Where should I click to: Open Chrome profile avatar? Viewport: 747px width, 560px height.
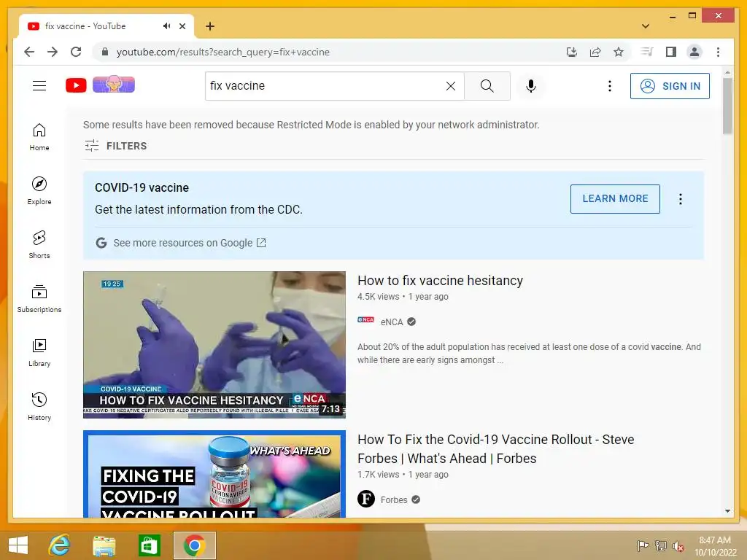pos(694,52)
